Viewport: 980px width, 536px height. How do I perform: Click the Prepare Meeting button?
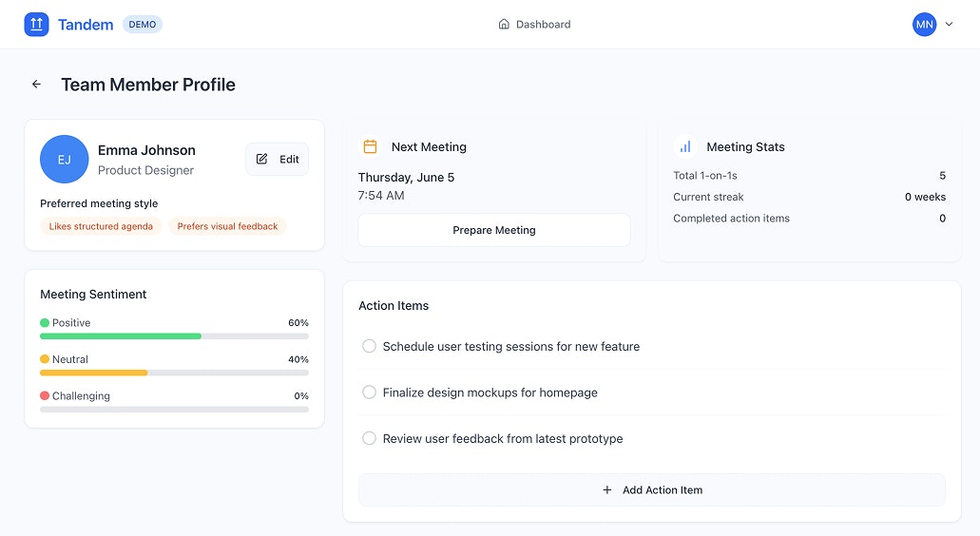tap(493, 230)
